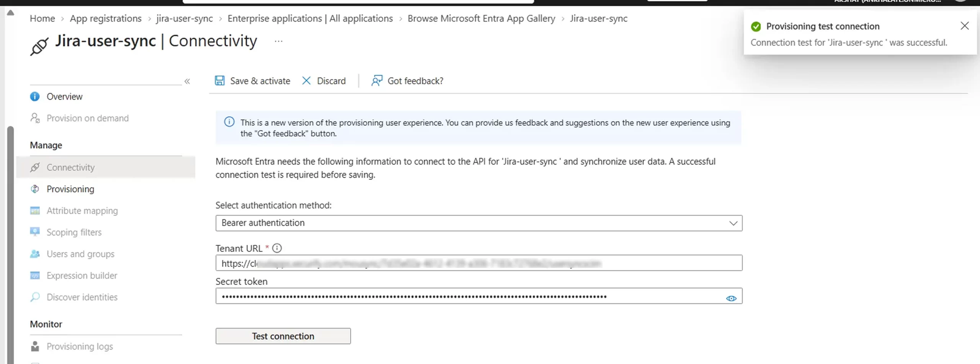Viewport: 980px width, 364px height.
Task: Collapse the sidebar with double chevron
Action: [x=187, y=81]
